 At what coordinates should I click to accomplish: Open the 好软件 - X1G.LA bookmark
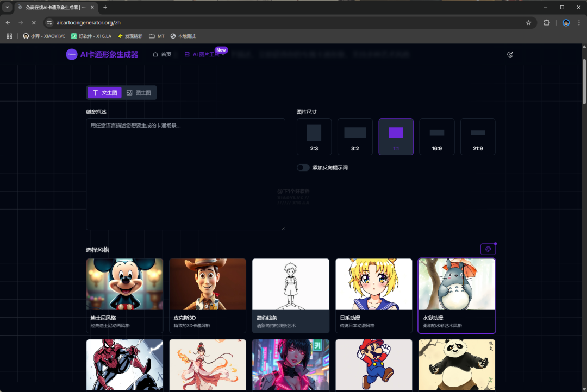[91, 36]
